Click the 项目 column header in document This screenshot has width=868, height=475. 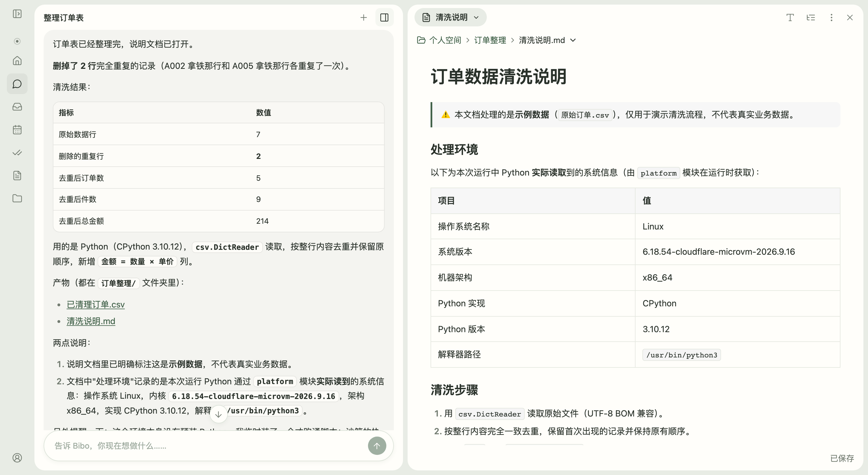pyautogui.click(x=446, y=200)
